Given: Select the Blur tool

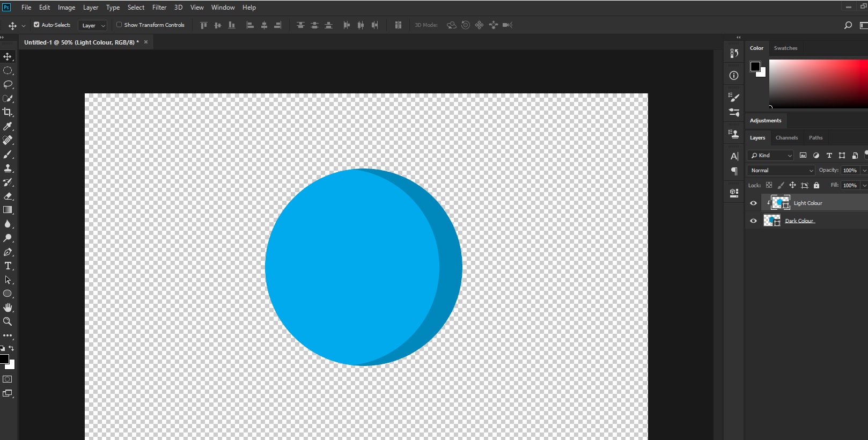Looking at the screenshot, I should click(8, 224).
